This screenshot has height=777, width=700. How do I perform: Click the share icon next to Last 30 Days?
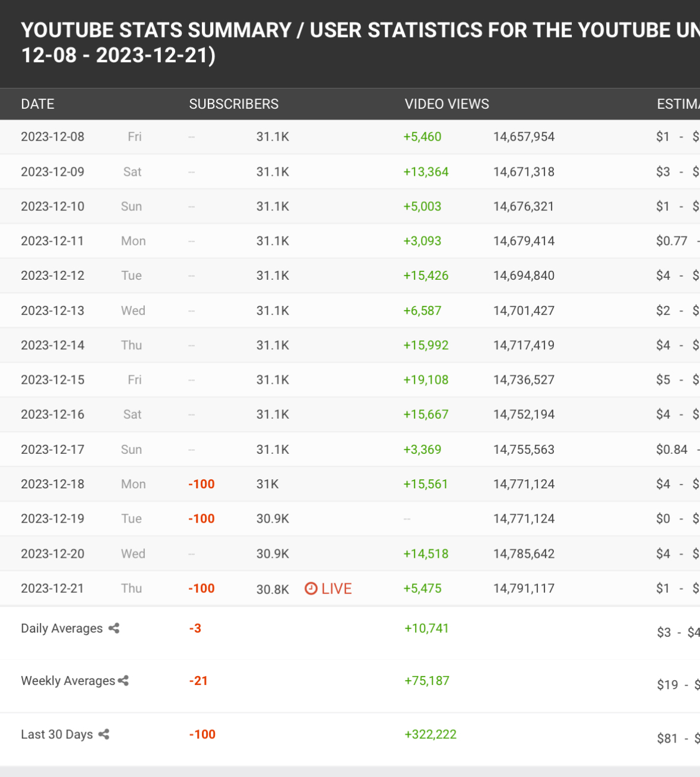104,734
